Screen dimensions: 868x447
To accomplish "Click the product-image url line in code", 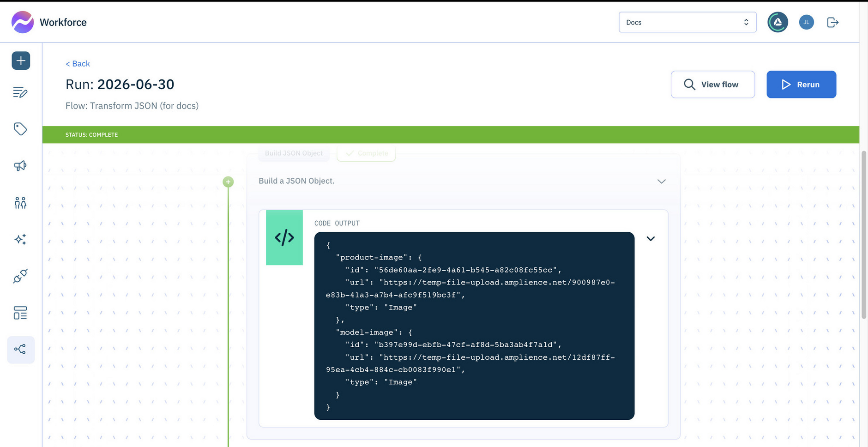I will click(x=470, y=289).
